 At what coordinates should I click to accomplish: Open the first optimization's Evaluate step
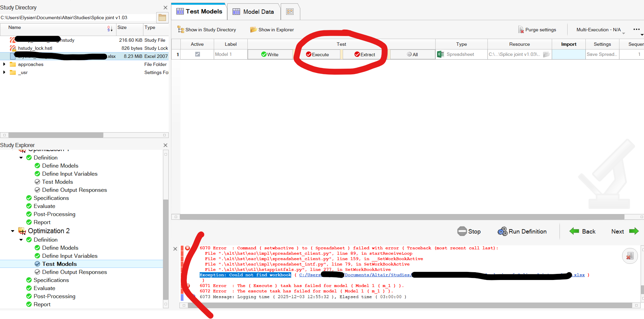point(44,206)
